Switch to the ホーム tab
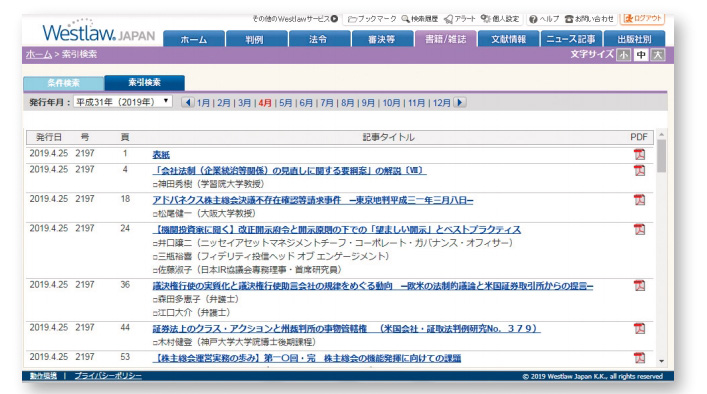The image size is (707, 394). tap(194, 39)
